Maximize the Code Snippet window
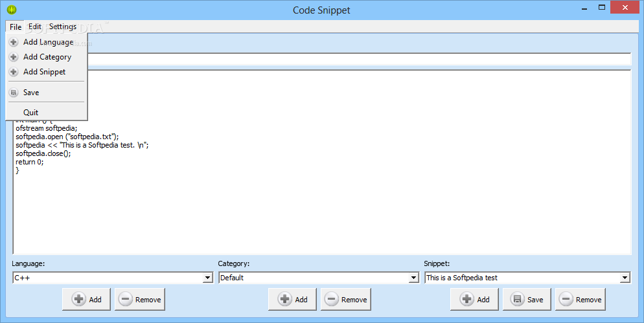The height and width of the screenshot is (323, 644). point(602,7)
